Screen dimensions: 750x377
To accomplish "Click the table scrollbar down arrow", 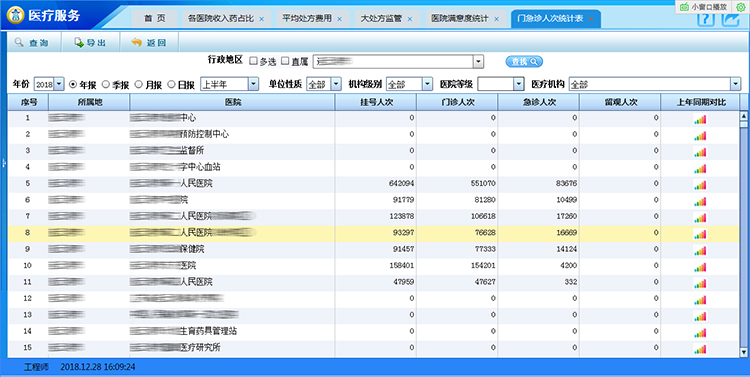I will click(x=744, y=352).
